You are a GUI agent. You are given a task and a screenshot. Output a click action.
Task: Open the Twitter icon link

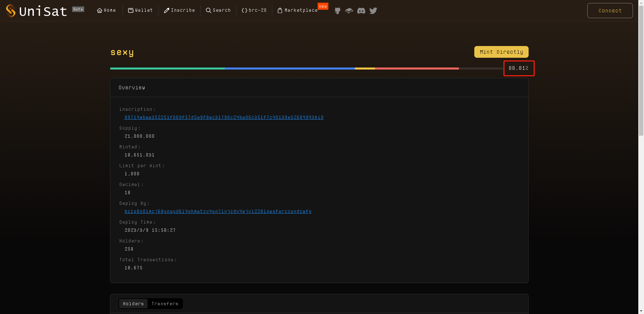pos(373,11)
